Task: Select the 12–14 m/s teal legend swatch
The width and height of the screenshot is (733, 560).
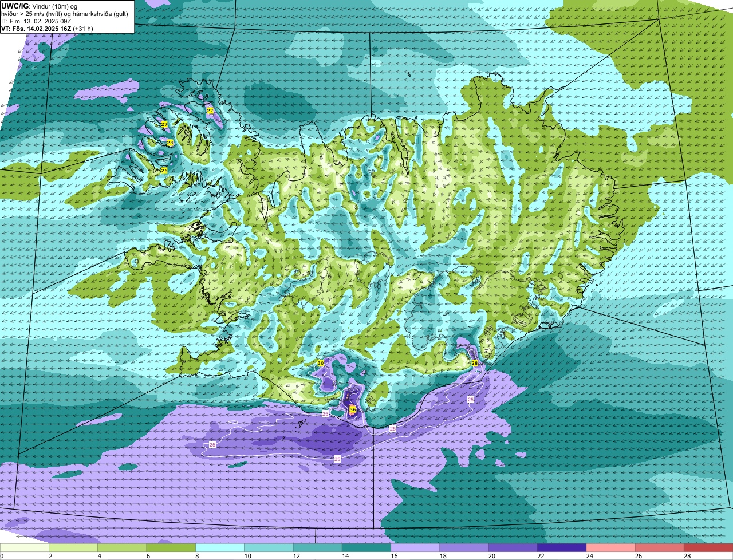Action: click(318, 547)
